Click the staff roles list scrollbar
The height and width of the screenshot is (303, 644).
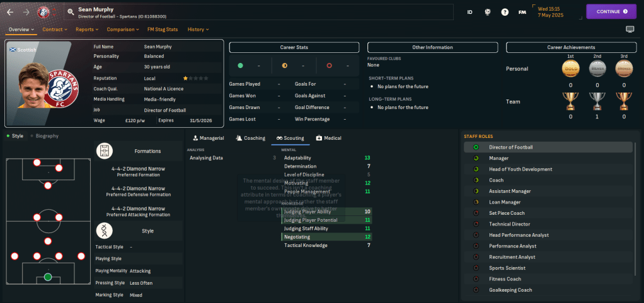[x=635, y=189]
